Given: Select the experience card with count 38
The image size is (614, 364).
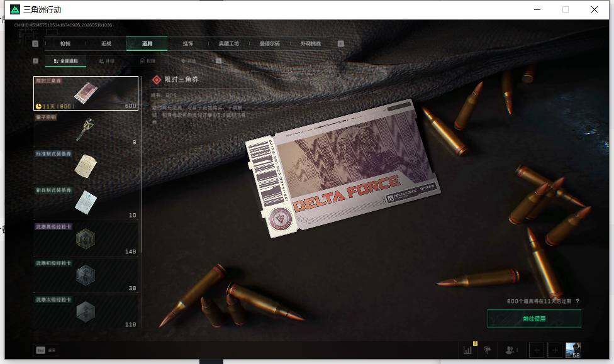Looking at the screenshot, I should 86,275.
